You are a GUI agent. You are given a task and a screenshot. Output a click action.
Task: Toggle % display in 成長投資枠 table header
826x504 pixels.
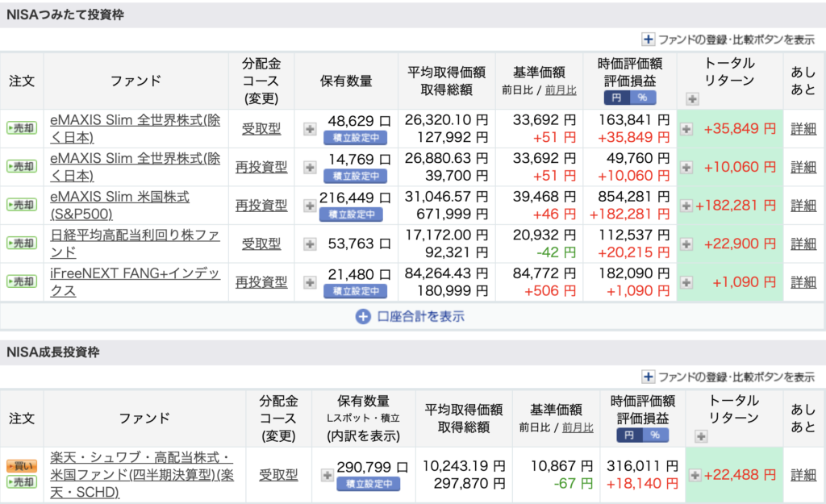tap(655, 435)
